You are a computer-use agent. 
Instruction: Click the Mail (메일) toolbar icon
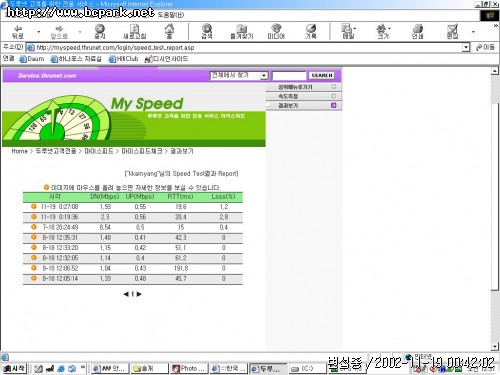348,32
